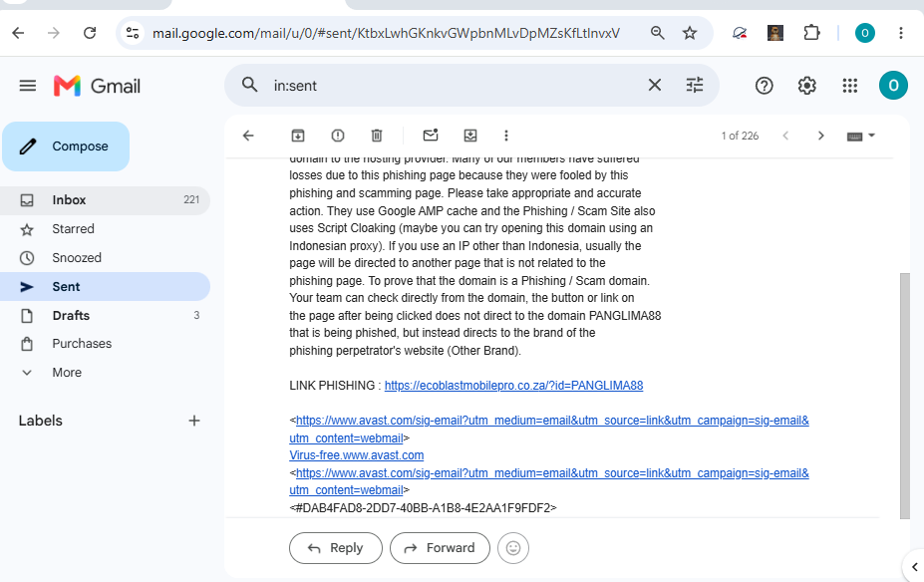Image resolution: width=924 pixels, height=582 pixels.
Task: Open the input tools dropdown arrow
Action: click(872, 136)
